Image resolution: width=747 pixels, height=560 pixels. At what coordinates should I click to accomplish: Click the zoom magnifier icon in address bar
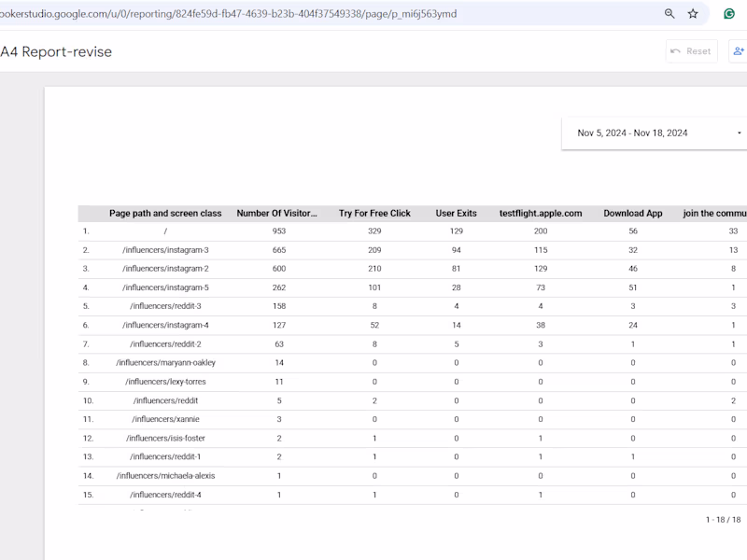point(669,14)
